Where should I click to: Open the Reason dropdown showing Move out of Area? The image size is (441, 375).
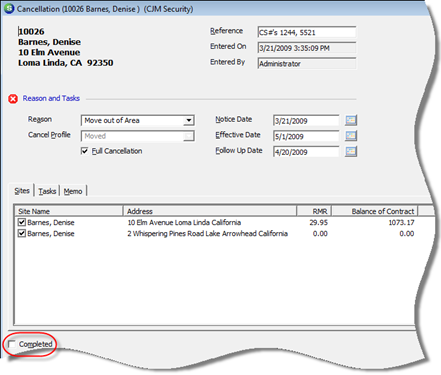(x=189, y=120)
